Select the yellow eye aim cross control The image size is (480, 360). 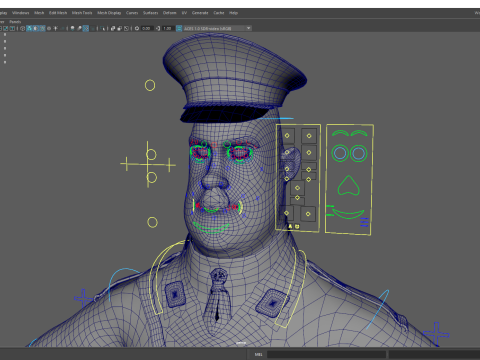tap(148, 164)
